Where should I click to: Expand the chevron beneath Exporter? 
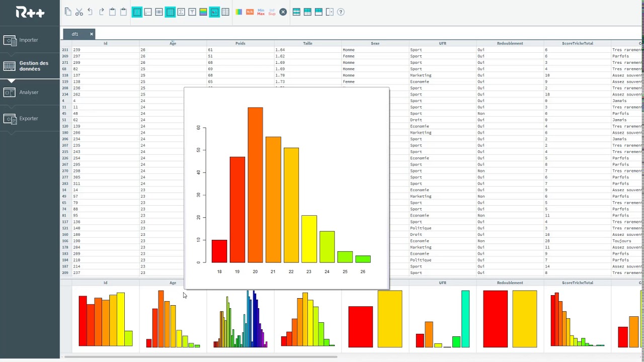tap(11, 132)
